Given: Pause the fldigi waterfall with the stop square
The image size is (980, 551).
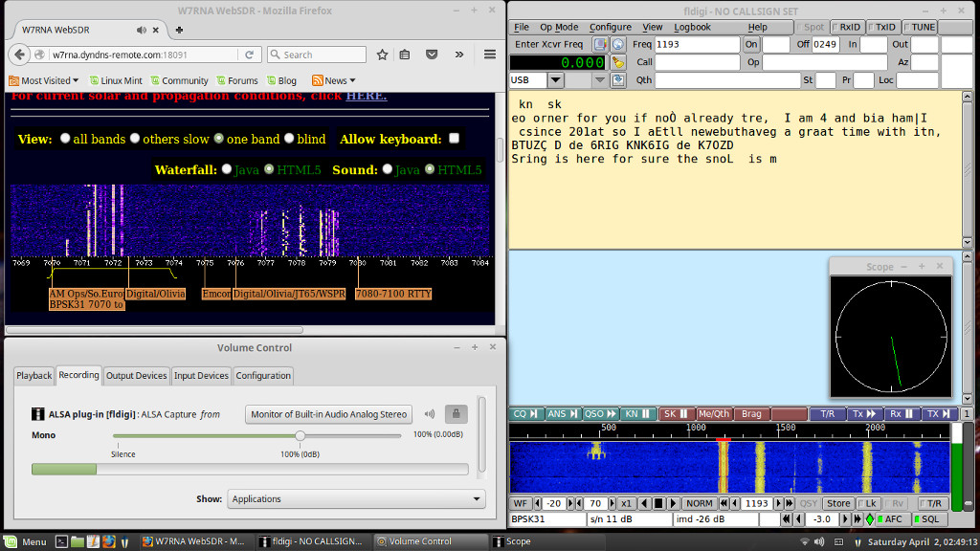Looking at the screenshot, I should [658, 503].
